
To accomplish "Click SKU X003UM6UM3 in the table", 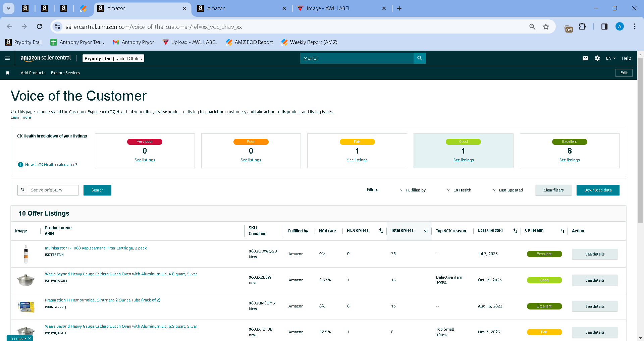I will (262, 303).
